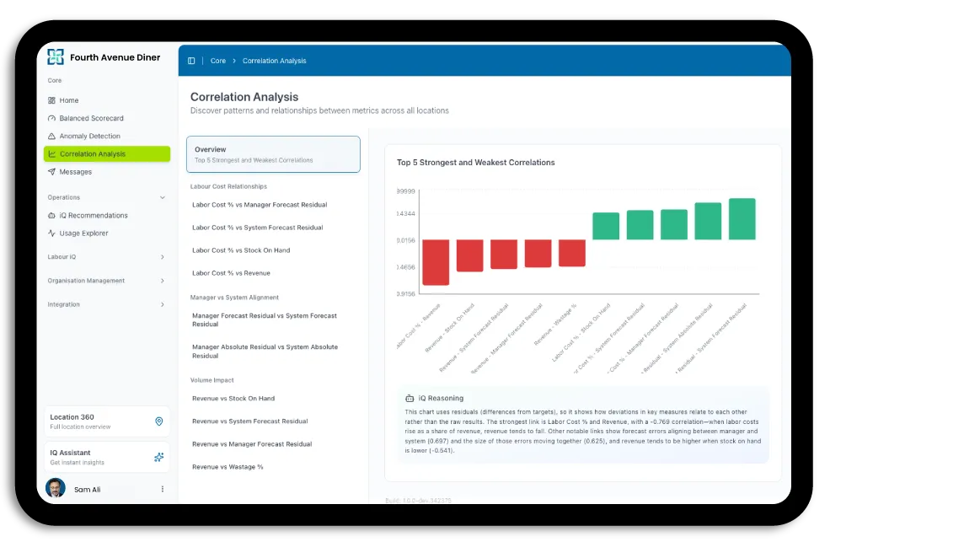Image resolution: width=980 pixels, height=542 pixels.
Task: Click the Fourth Avenue Diner logo icon
Action: pyautogui.click(x=56, y=57)
